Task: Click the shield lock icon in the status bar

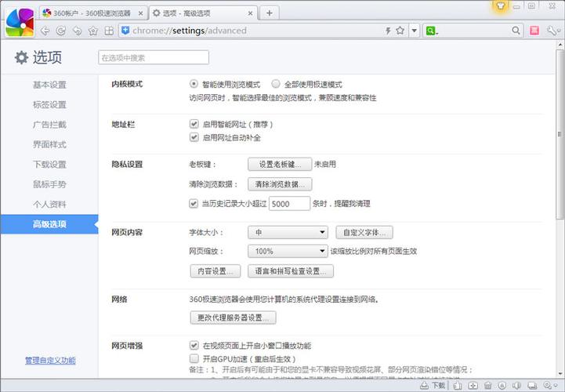Action: tap(502, 386)
